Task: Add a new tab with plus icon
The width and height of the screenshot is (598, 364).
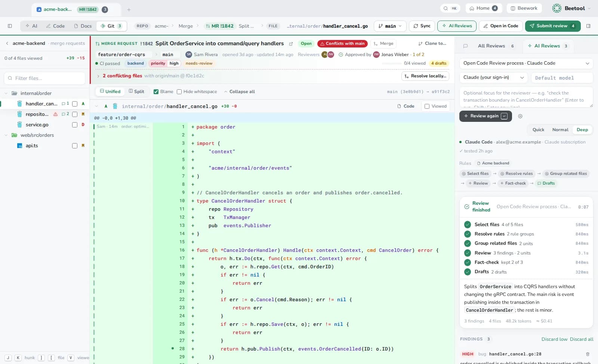Action: (x=129, y=10)
